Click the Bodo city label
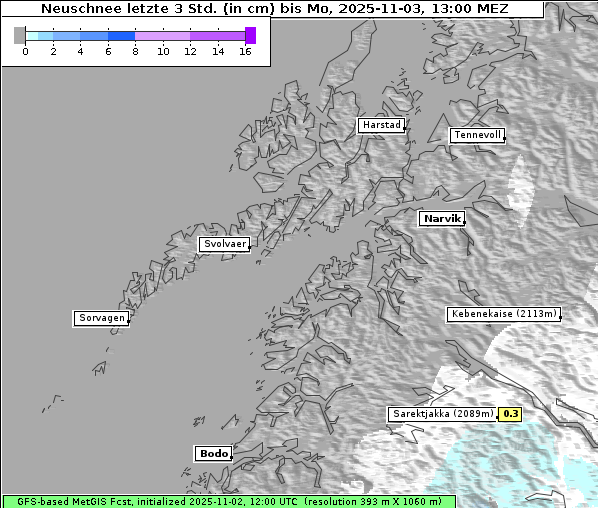598x508 pixels. [x=214, y=454]
